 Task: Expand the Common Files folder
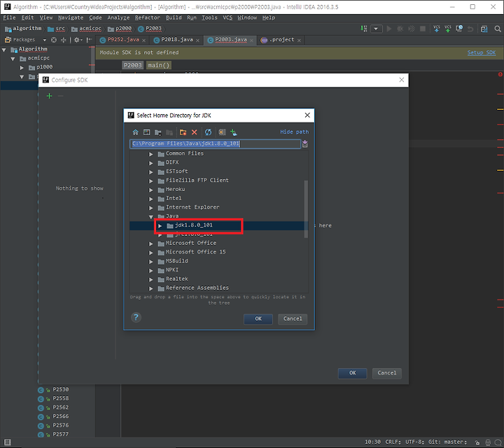pos(150,154)
